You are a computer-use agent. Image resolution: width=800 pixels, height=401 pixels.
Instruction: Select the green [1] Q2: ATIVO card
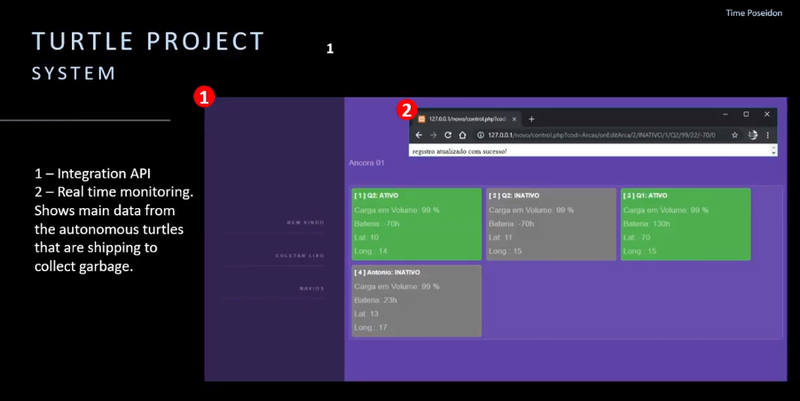415,223
